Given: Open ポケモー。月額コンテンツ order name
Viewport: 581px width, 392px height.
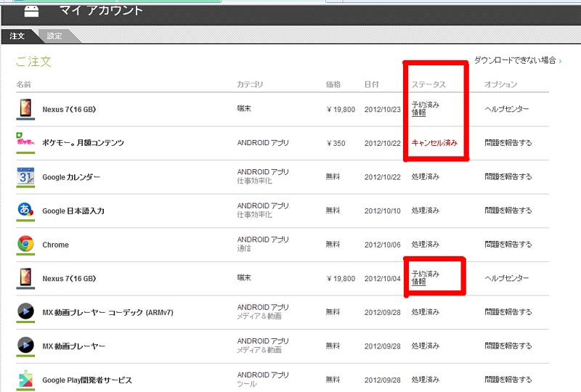Looking at the screenshot, I should [83, 143].
